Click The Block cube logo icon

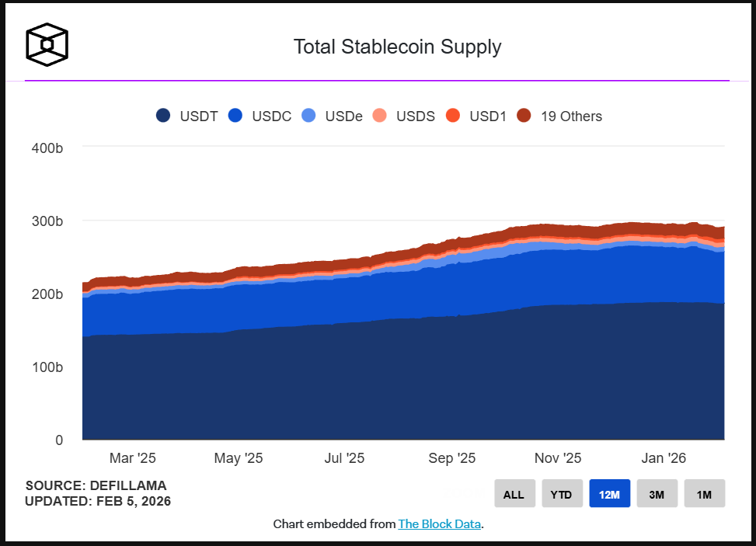coord(47,44)
